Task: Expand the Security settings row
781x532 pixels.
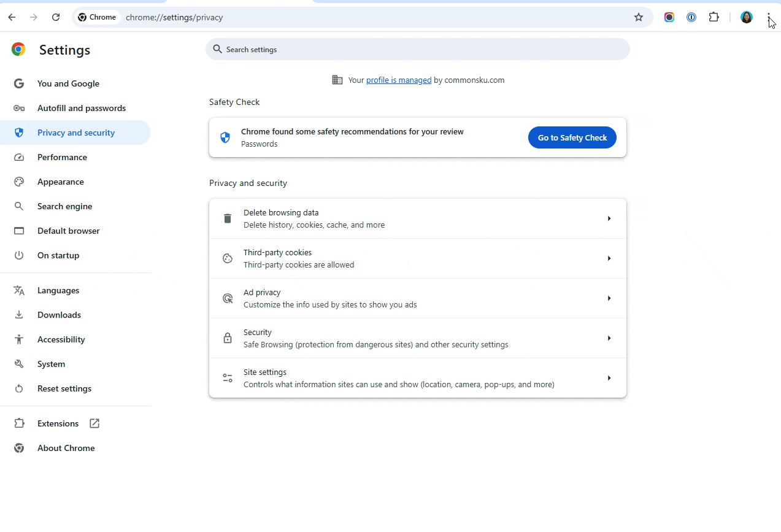Action: [609, 338]
